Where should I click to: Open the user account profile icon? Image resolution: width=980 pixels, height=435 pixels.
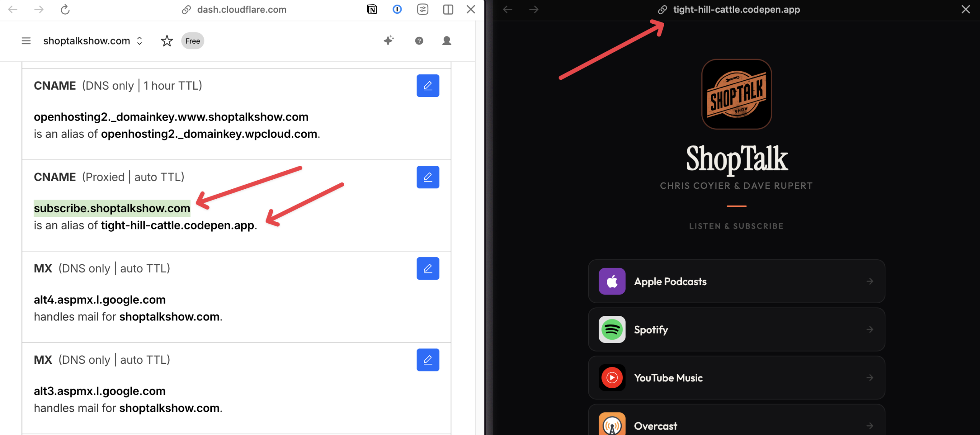(446, 41)
